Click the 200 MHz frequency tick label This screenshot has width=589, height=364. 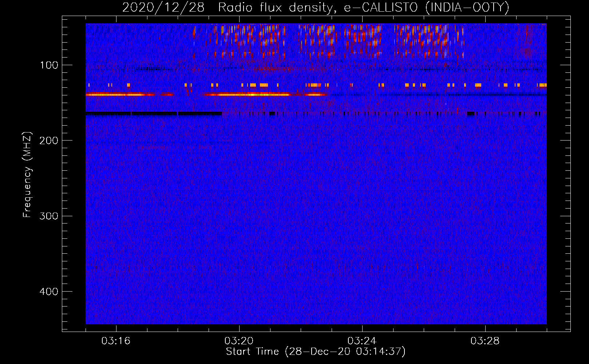click(49, 141)
